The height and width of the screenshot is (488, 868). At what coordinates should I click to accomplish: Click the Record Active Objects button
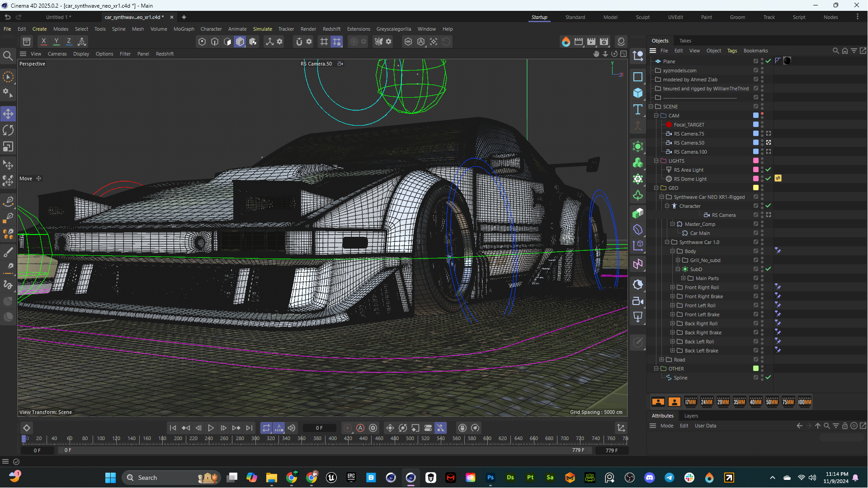pyautogui.click(x=347, y=428)
